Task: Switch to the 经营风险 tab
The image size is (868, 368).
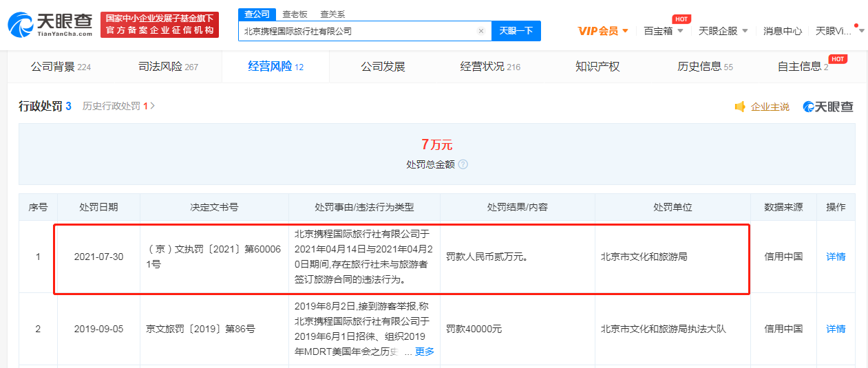Action: 275,67
